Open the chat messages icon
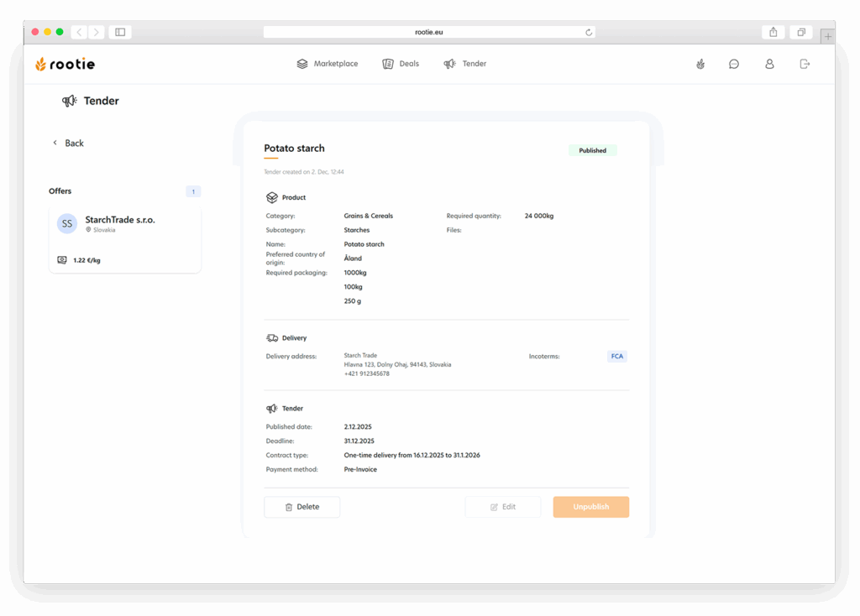Image resolution: width=860 pixels, height=616 pixels. click(734, 64)
